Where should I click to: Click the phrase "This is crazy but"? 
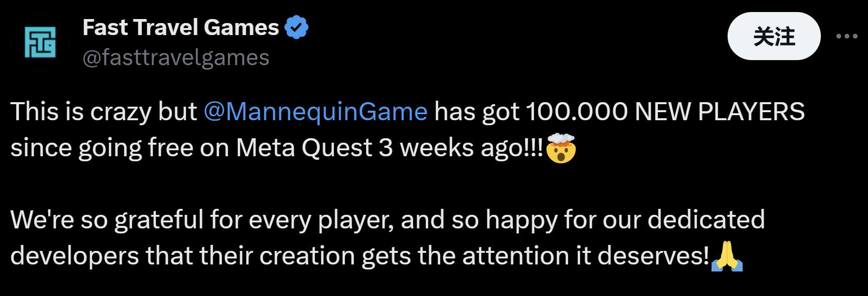104,111
